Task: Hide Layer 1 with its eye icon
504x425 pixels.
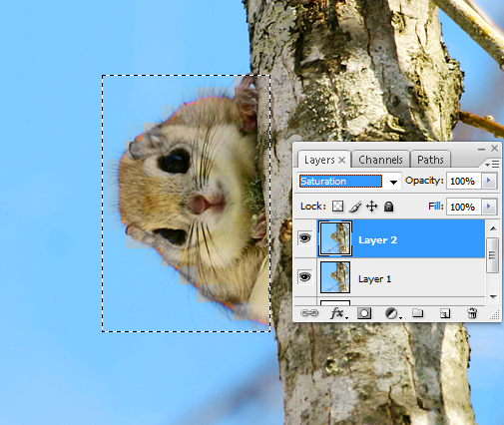Action: 305,276
